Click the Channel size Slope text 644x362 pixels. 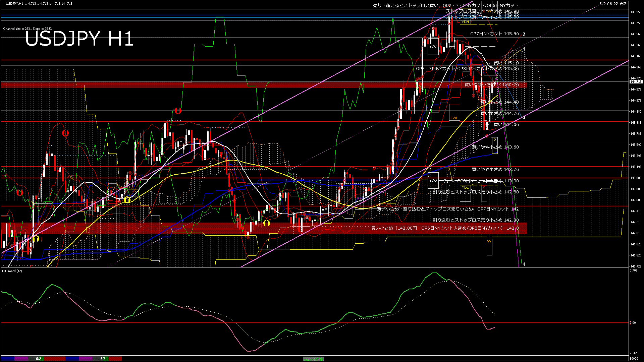[x=28, y=29]
